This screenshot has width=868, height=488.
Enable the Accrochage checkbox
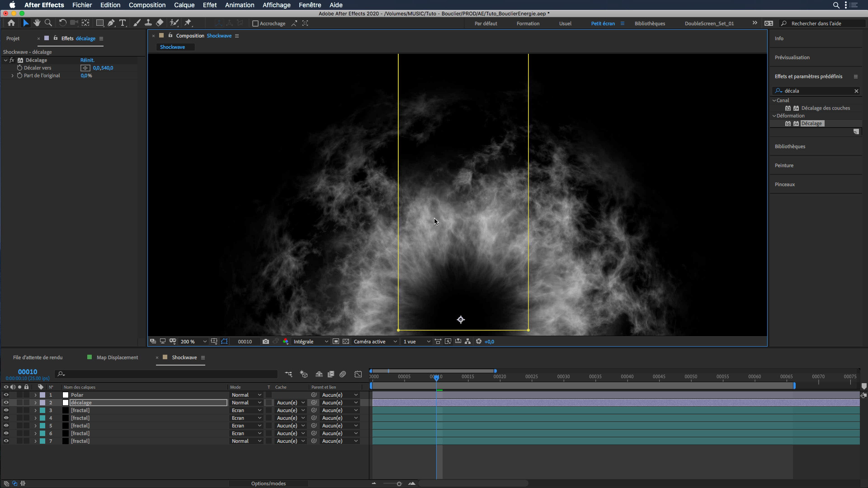pyautogui.click(x=255, y=23)
